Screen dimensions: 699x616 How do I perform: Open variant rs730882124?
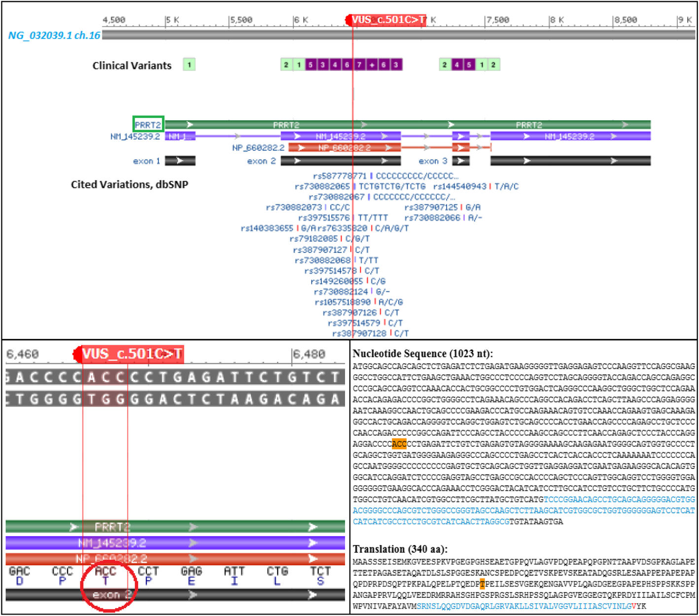341,291
